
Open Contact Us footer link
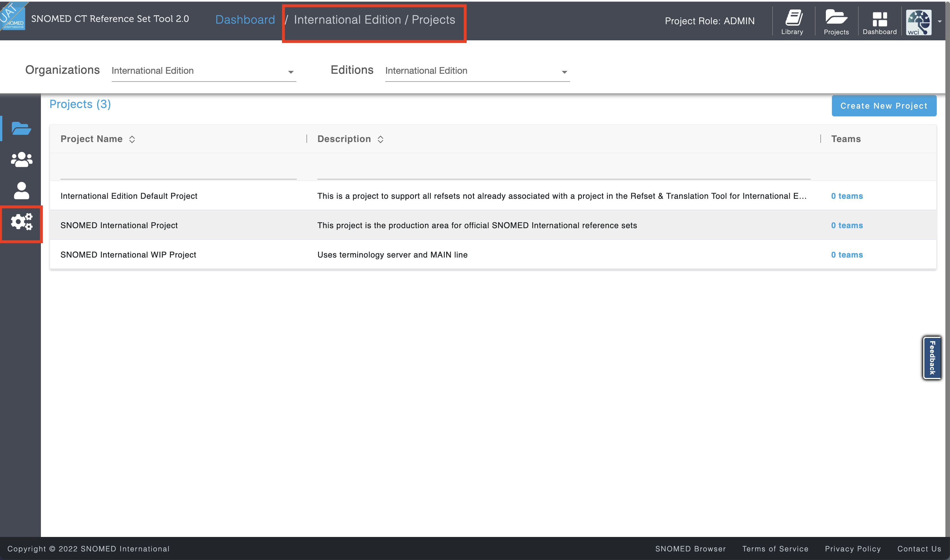[919, 549]
